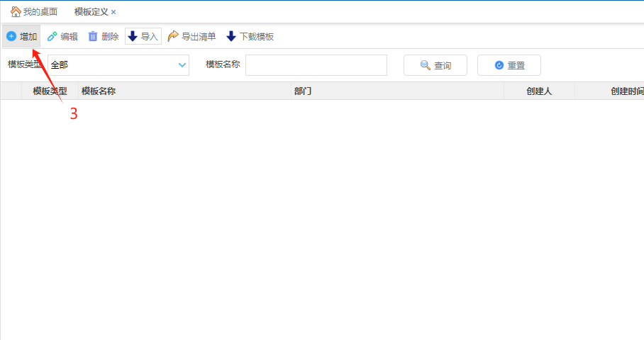
Task: Close the 模板定义 tab with its x
Action: click(113, 12)
